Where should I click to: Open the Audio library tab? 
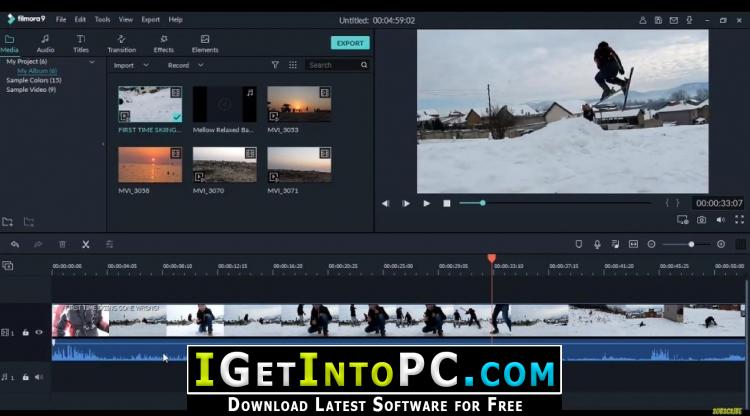45,44
